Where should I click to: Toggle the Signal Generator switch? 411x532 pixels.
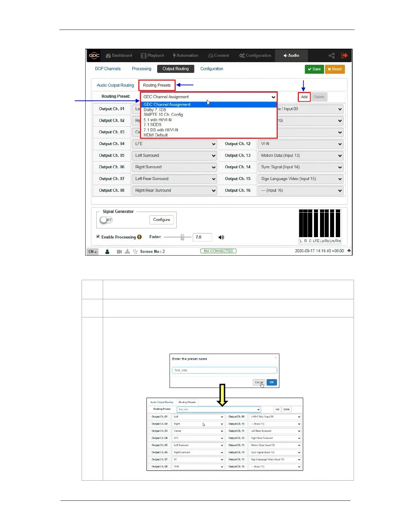click(x=106, y=220)
